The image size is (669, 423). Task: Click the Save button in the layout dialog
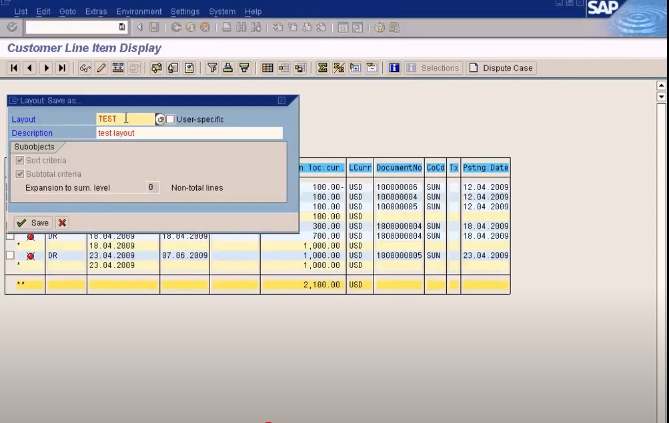click(x=33, y=223)
